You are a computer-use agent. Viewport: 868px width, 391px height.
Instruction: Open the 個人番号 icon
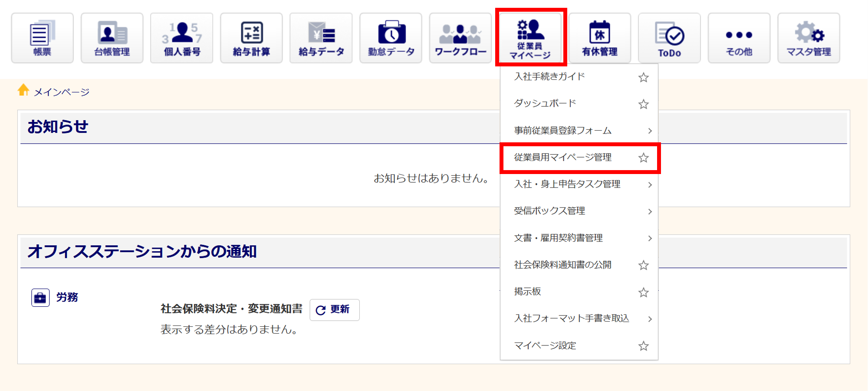click(182, 38)
